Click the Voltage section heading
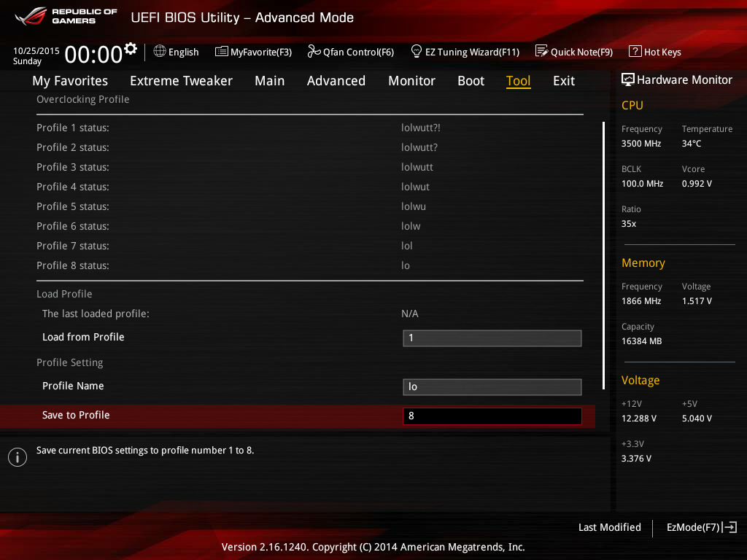This screenshot has height=560, width=747. coord(640,380)
